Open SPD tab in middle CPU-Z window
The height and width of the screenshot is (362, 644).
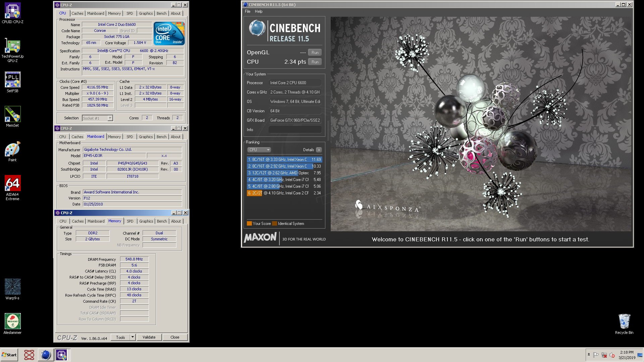[x=130, y=137]
